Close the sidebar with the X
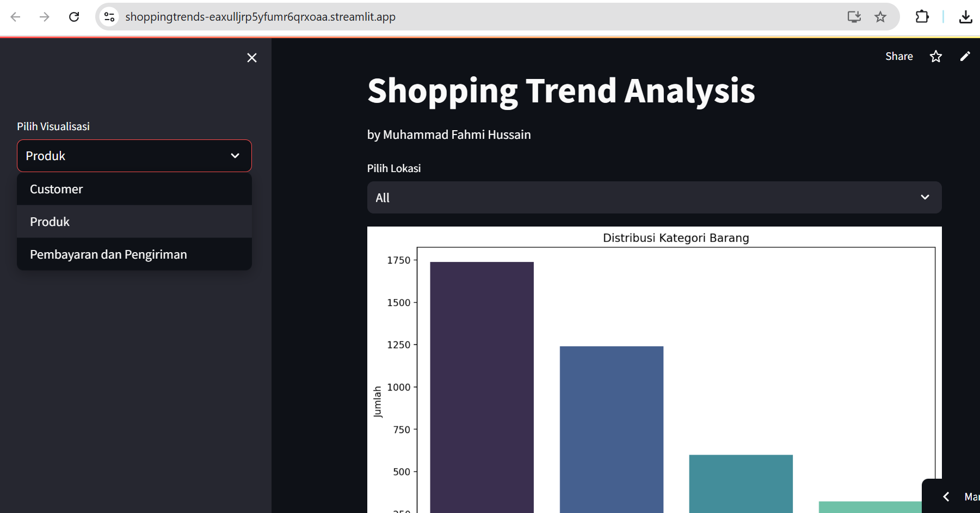This screenshot has height=513, width=980. click(x=251, y=58)
